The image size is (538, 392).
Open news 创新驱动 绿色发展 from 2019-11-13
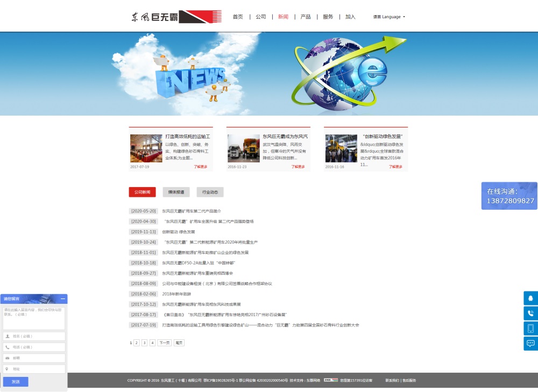tap(179, 232)
